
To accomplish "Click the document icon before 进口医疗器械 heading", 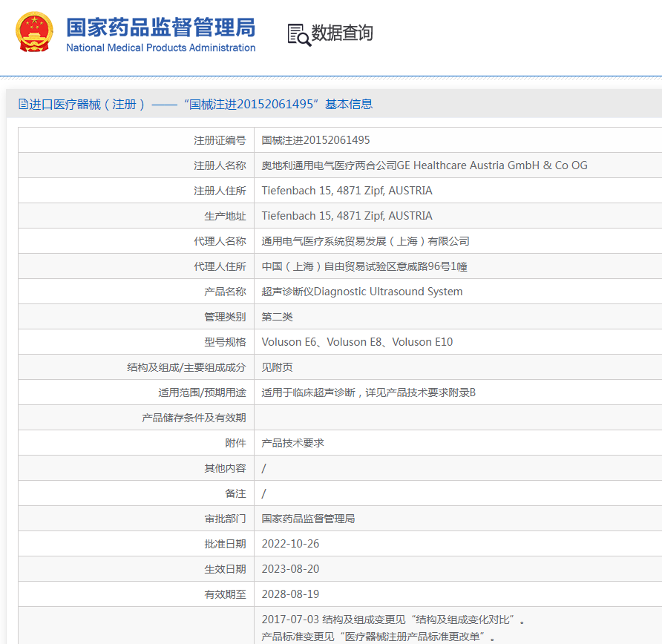I will click(23, 104).
